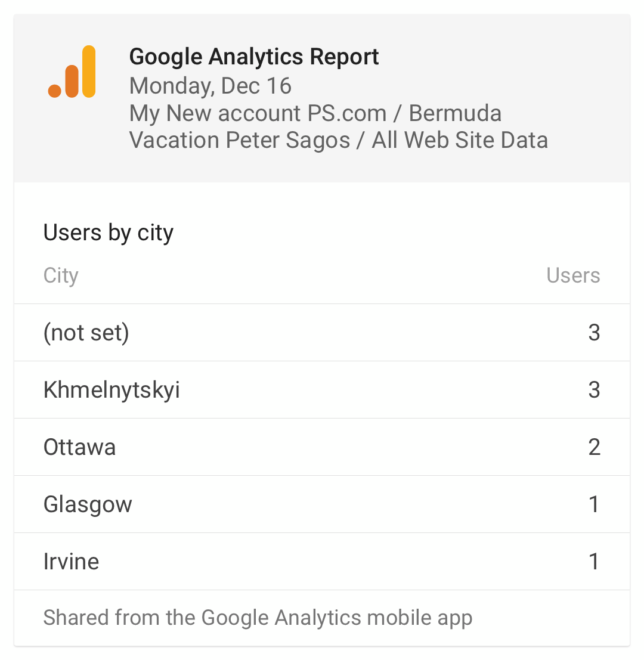Select the (not set) city row
644x660 pixels.
(x=322, y=333)
